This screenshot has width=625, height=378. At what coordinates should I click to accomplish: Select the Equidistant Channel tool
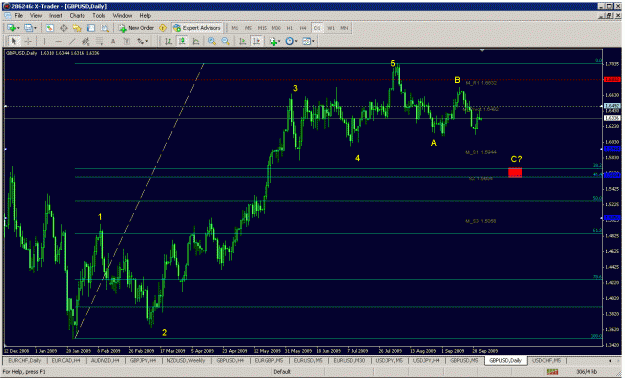pyautogui.click(x=86, y=41)
